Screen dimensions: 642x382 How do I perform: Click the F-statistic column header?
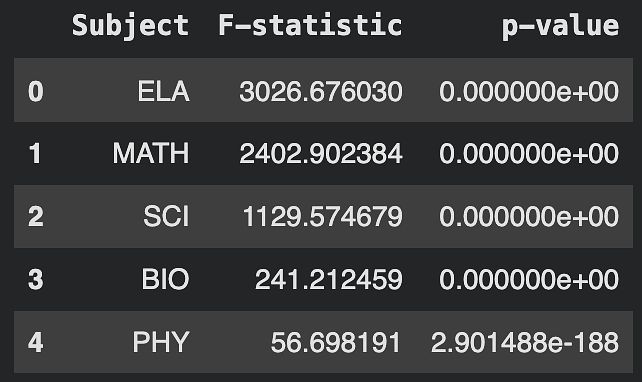310,25
